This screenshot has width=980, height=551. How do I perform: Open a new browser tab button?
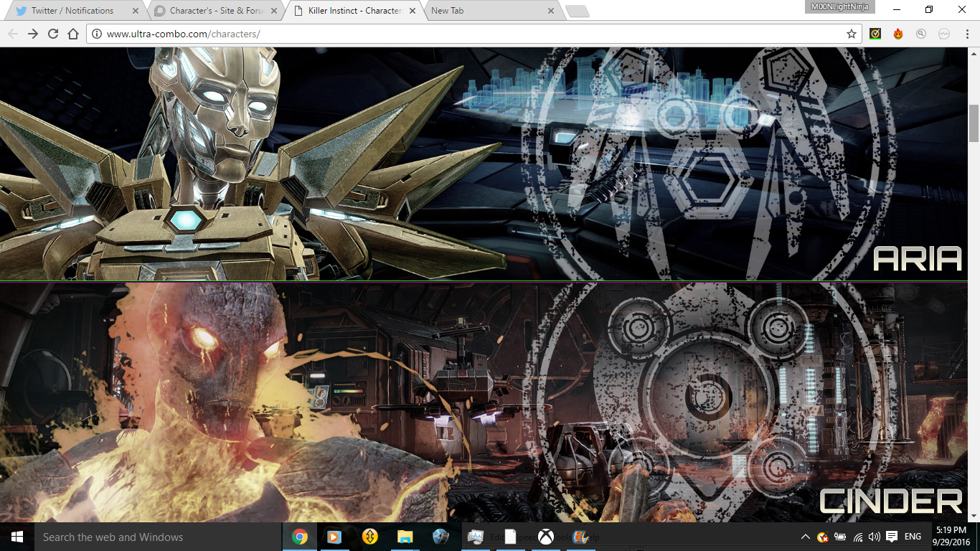577,11
